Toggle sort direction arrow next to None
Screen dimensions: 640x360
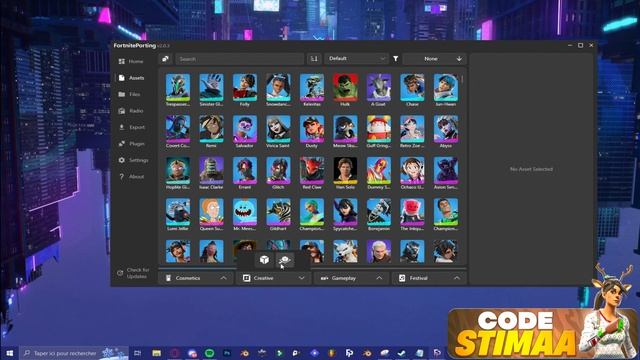(459, 59)
